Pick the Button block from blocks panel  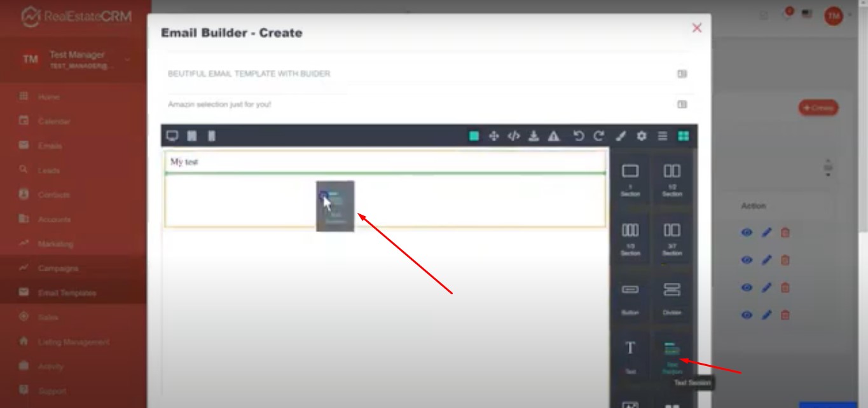(630, 296)
